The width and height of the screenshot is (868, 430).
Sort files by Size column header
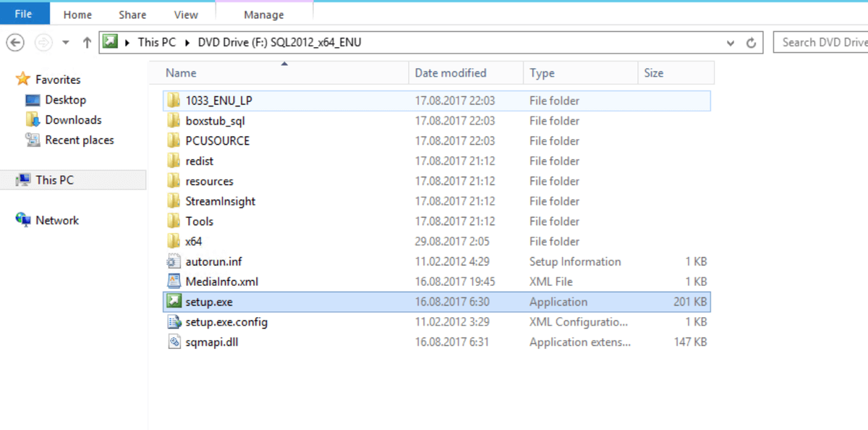[676, 73]
